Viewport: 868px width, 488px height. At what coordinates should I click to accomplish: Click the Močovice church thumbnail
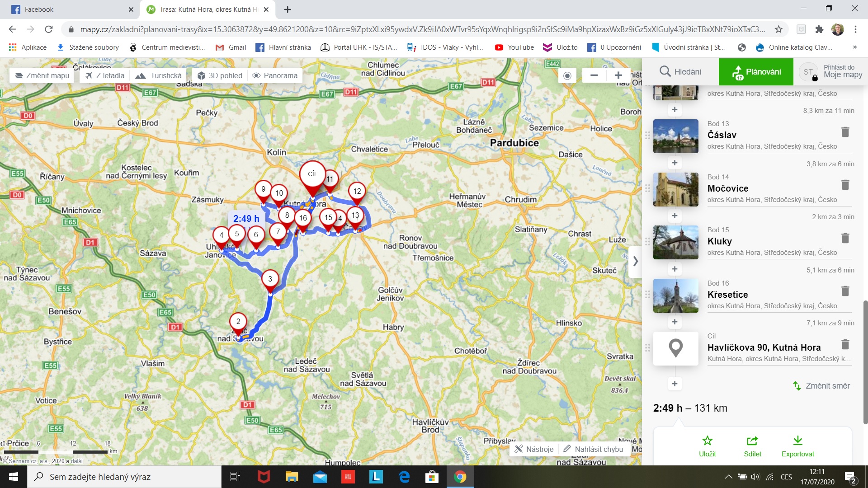point(675,189)
